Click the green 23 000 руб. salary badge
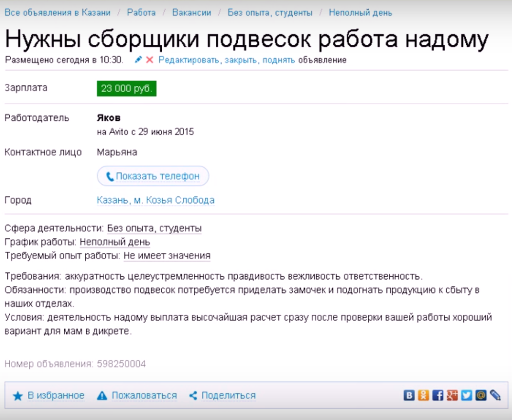Image resolution: width=512 pixels, height=420 pixels. tap(127, 89)
